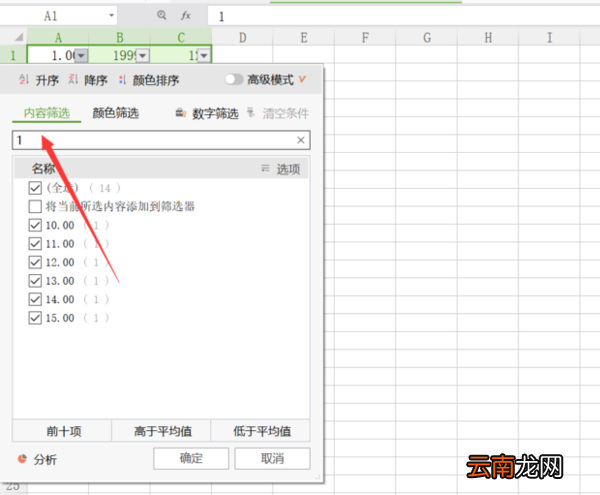The image size is (600, 495).
Task: Click the options (选项) label
Action: [289, 169]
